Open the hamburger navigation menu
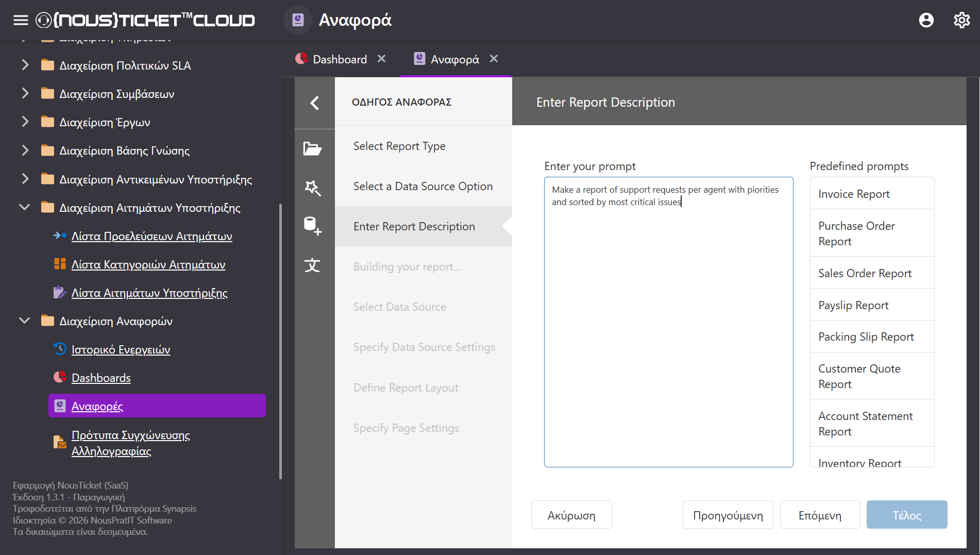Screen dimensions: 980x555 [x=21, y=20]
